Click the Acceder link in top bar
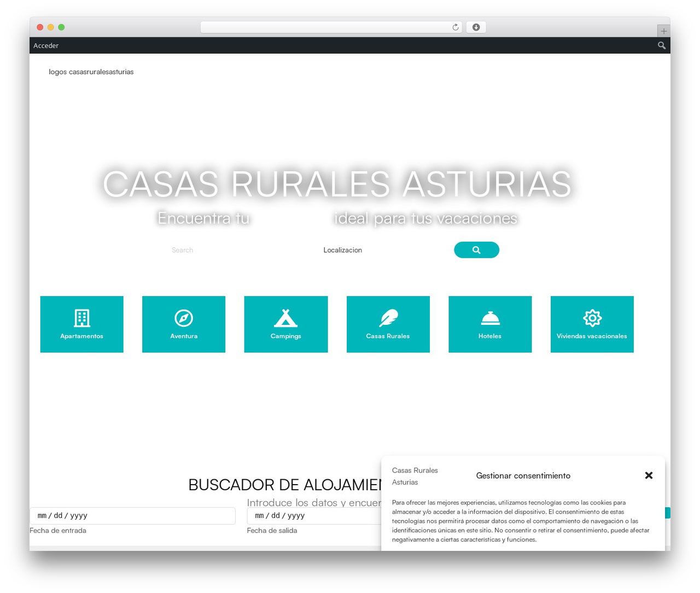The width and height of the screenshot is (700, 593). [46, 45]
